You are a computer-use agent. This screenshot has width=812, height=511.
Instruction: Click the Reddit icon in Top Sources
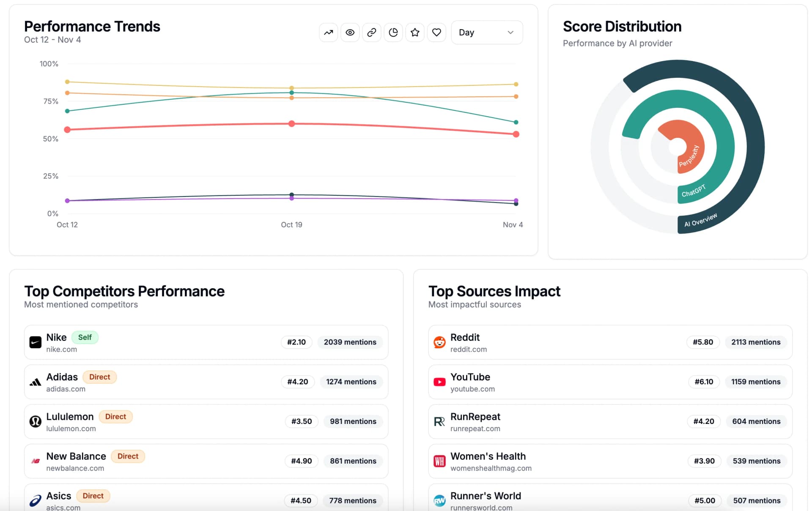tap(440, 342)
